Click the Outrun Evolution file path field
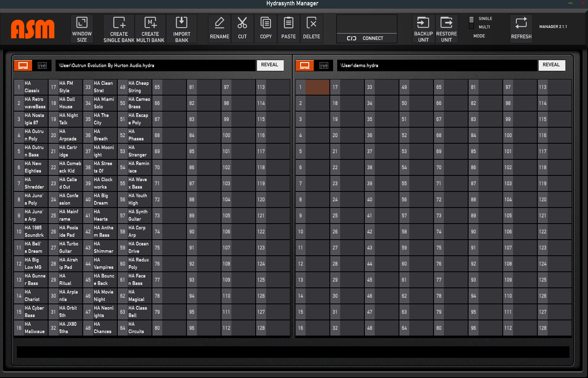588x378 pixels. point(156,65)
